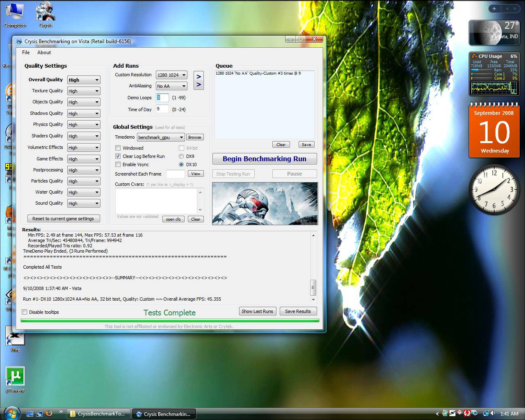
Task: Open the Shaders Quality dropdown
Action: coord(84,136)
